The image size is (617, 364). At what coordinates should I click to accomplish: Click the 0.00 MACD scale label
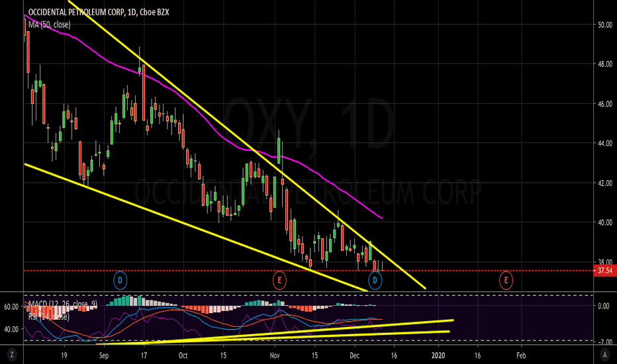pos(604,306)
